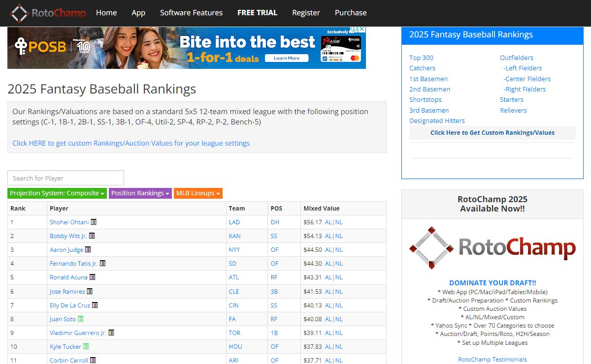Open green notes icon beside Juan Soto
The height and width of the screenshot is (364, 591).
[80, 319]
